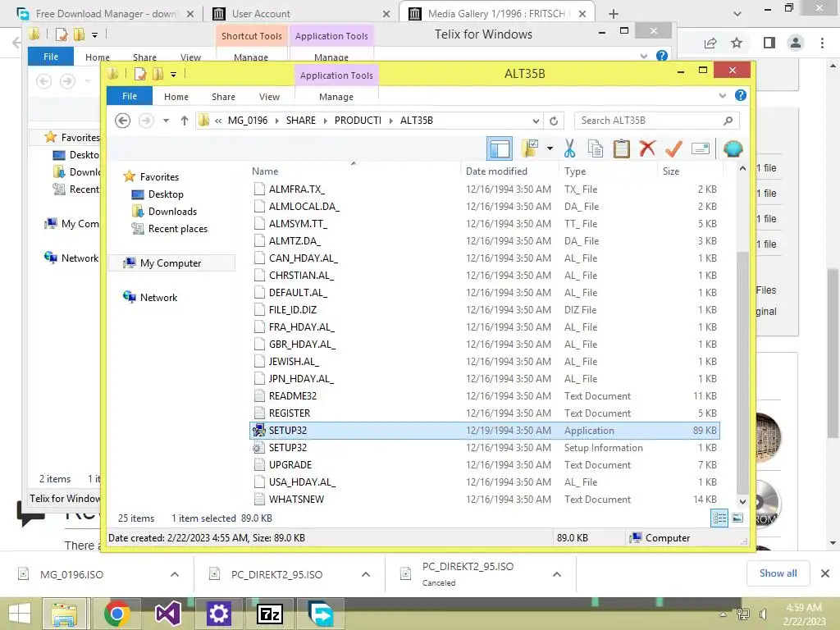Switch to the Home ribbon tab in ALT35B

coord(176,97)
